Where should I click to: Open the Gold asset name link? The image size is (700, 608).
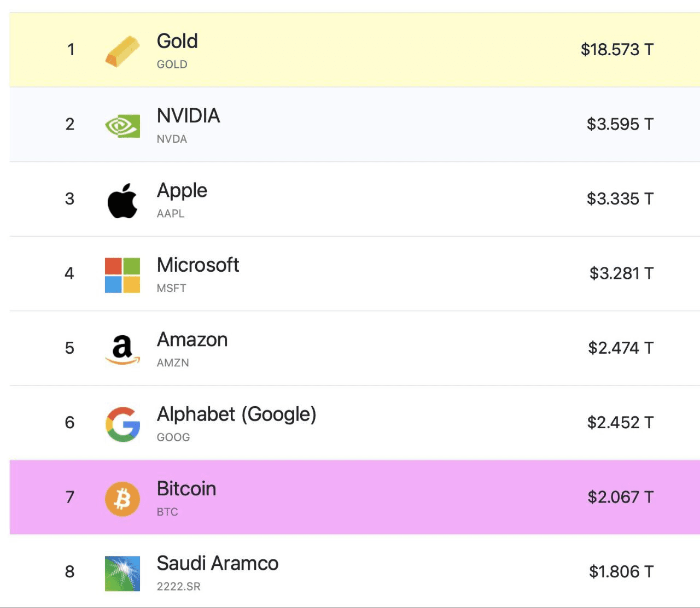click(x=177, y=41)
